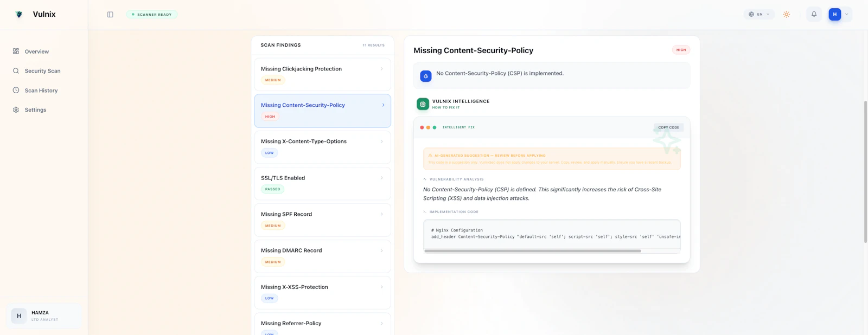Select Missing Referrer-Policy finding
This screenshot has width=868, height=335.
[322, 324]
